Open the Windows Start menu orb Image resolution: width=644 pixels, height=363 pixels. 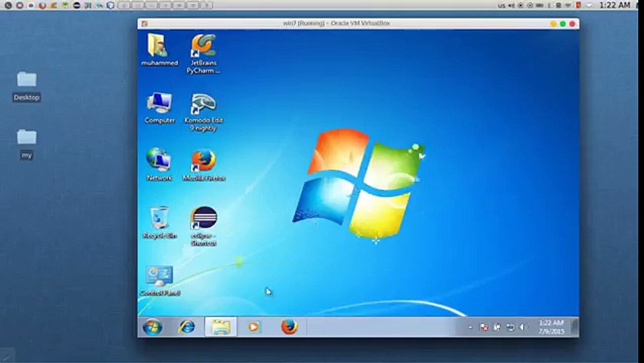click(152, 327)
